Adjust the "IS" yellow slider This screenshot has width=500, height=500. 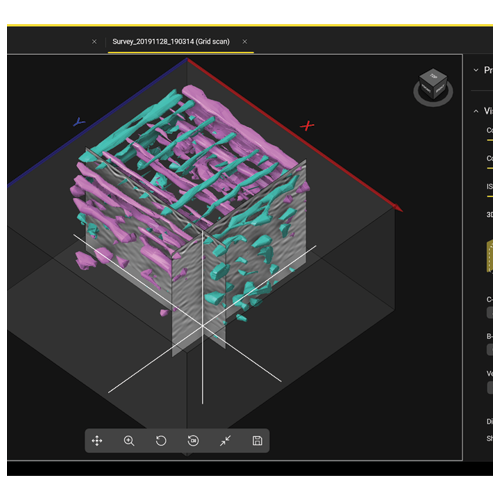pos(490,196)
